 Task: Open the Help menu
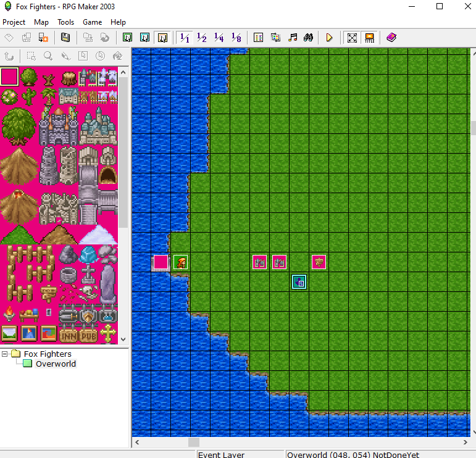[x=118, y=22]
